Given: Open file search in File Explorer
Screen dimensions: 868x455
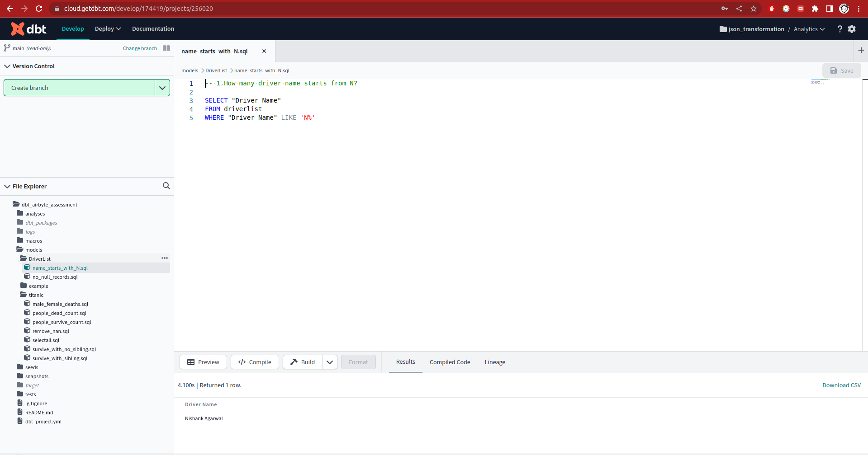Looking at the screenshot, I should pos(166,186).
